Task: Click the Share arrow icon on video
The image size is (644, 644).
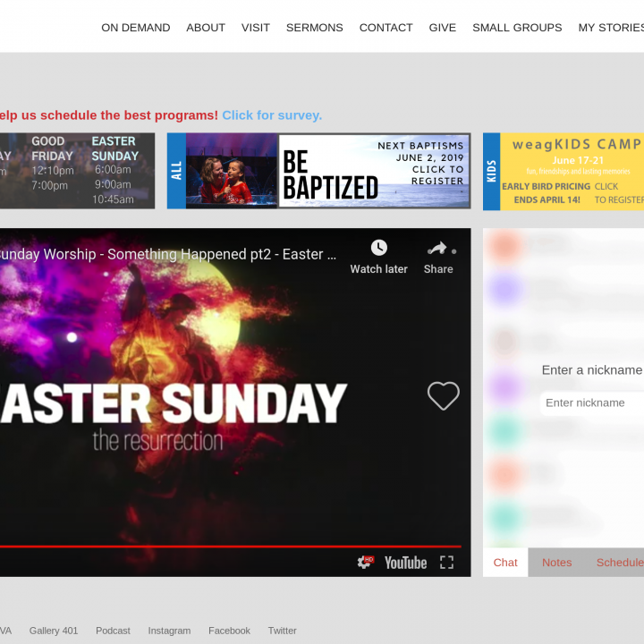Action: [437, 248]
